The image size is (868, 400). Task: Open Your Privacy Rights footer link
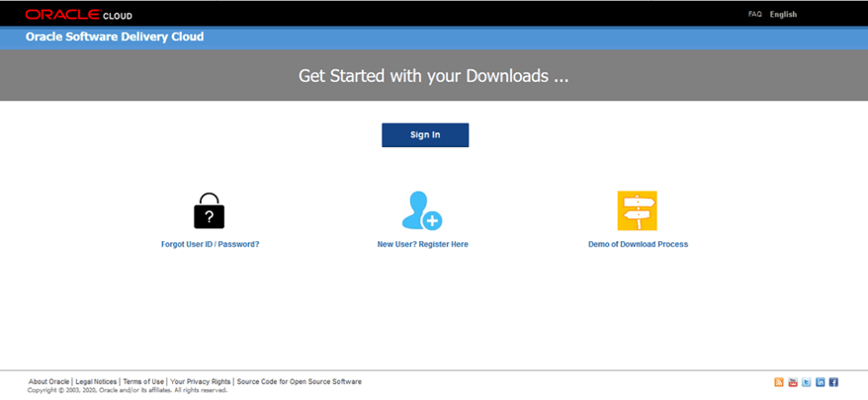tap(201, 382)
